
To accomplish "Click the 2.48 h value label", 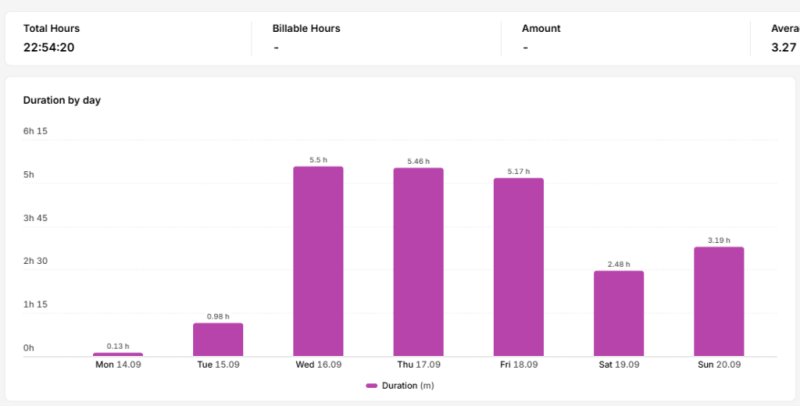I will tap(619, 264).
